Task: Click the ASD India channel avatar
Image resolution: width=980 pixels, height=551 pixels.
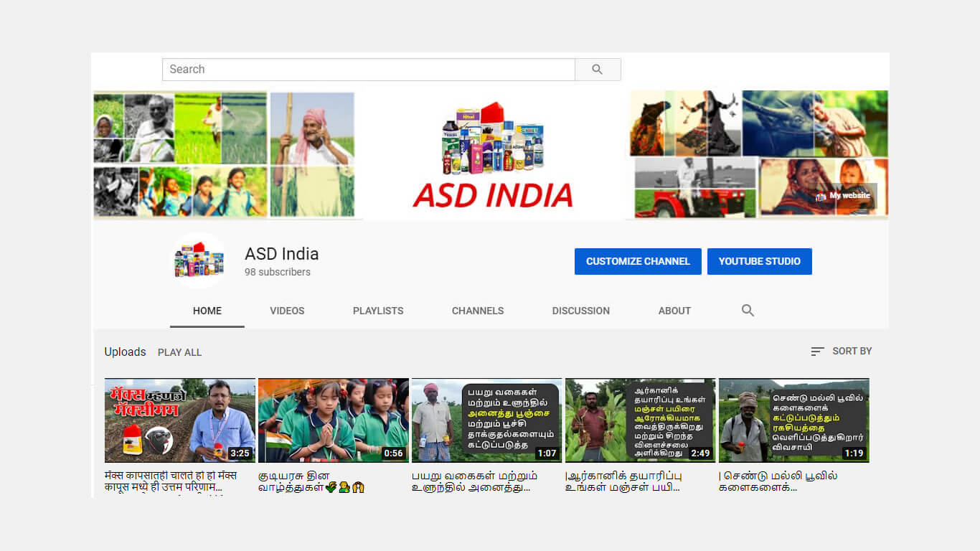Action: click(199, 260)
